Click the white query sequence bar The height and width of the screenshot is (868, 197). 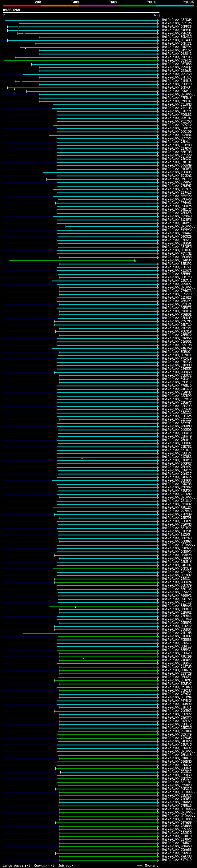coord(81,13)
